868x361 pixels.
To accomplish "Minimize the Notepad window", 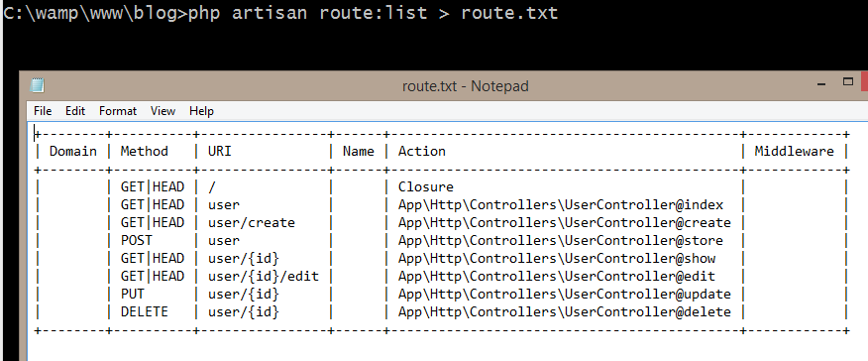I will (822, 83).
